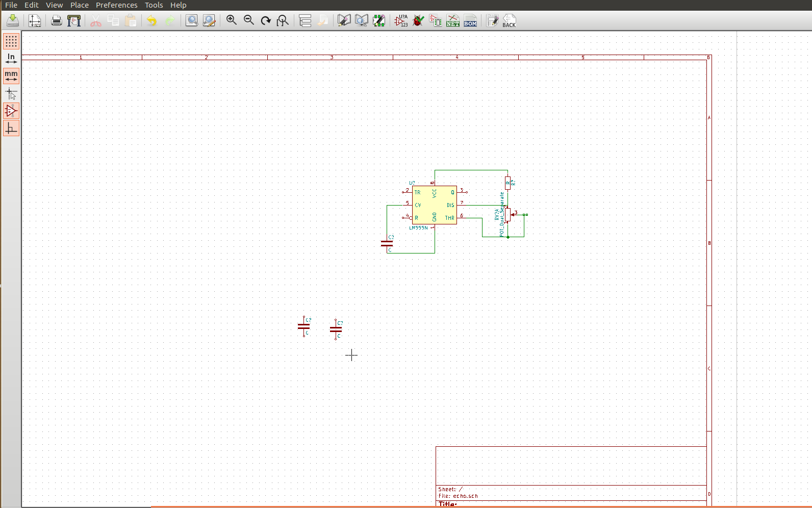Viewport: 812px width, 508px height.
Task: Open the hierarchy navigator
Action: 305,20
